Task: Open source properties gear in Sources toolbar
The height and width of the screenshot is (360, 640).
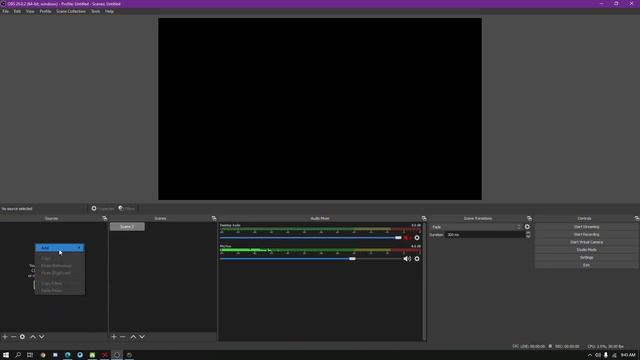Action: (22, 337)
